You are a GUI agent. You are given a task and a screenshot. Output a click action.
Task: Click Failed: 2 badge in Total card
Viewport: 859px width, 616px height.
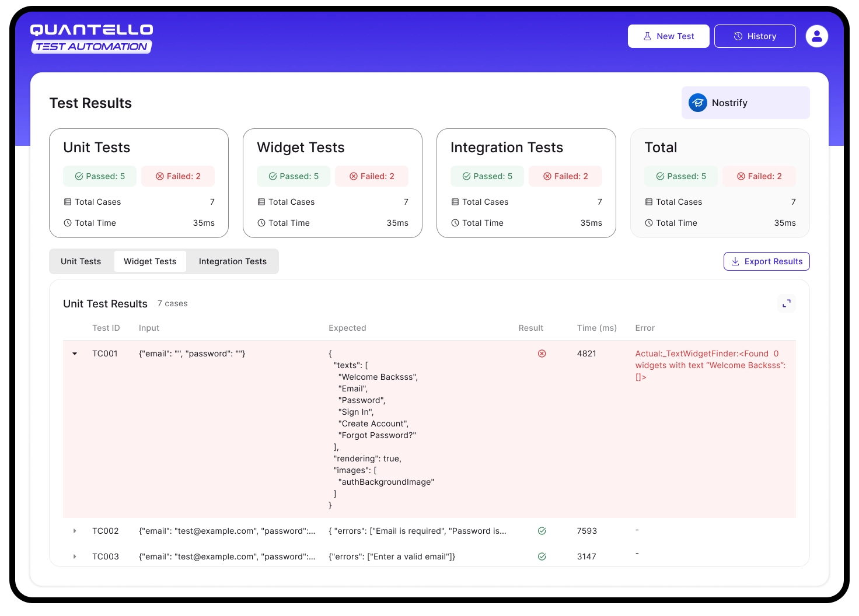click(759, 176)
